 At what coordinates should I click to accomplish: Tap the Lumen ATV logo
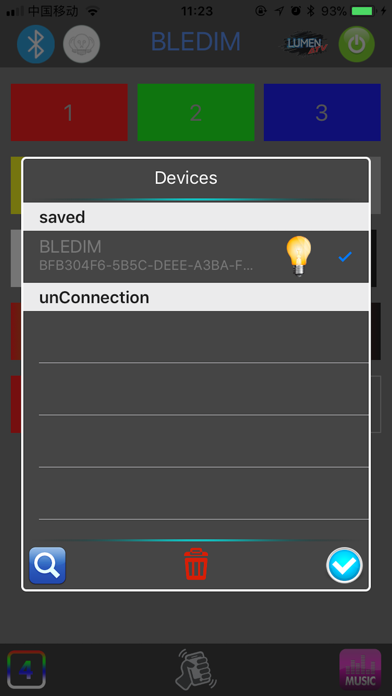point(306,44)
